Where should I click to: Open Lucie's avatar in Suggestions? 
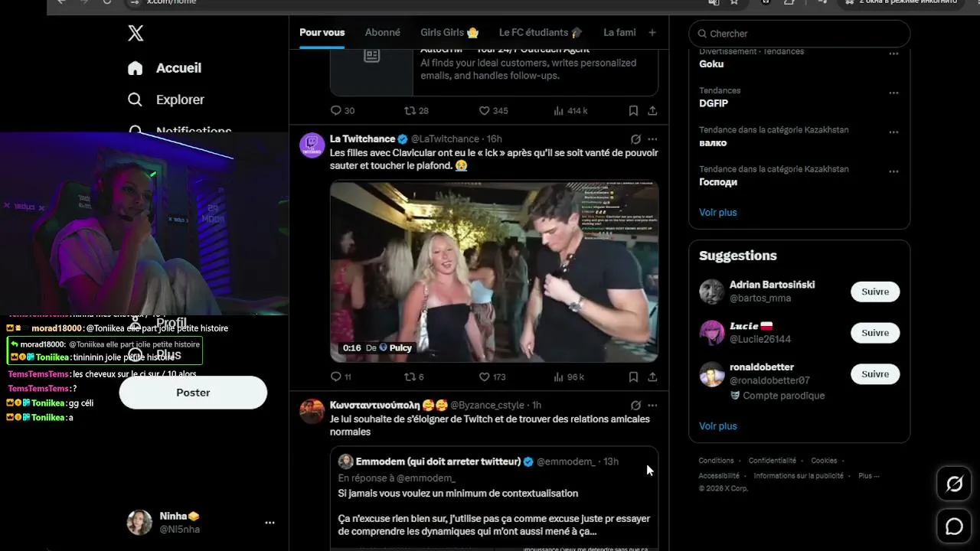point(712,333)
